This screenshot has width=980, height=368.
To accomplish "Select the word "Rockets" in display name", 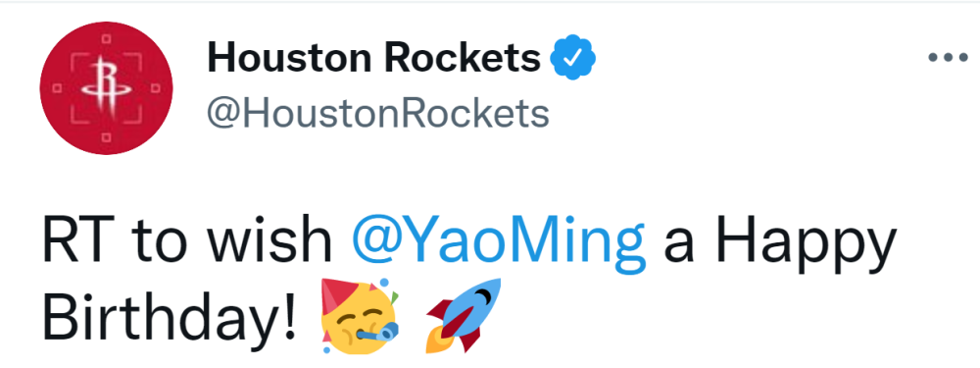I will pos(462,58).
